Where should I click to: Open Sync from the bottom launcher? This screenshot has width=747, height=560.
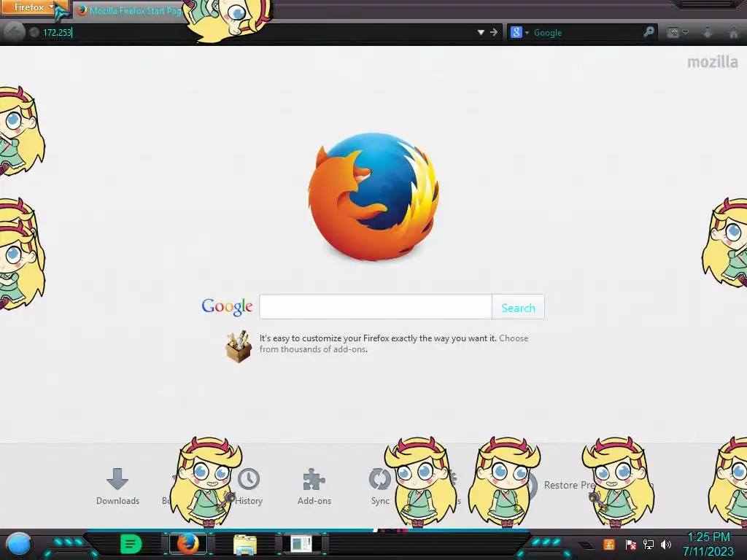pyautogui.click(x=379, y=486)
